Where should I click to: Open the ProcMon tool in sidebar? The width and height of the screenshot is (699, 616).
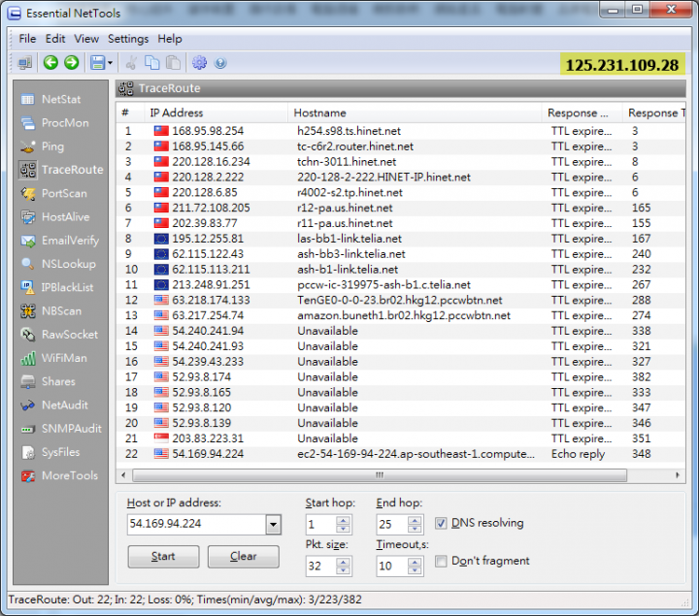pyautogui.click(x=54, y=123)
